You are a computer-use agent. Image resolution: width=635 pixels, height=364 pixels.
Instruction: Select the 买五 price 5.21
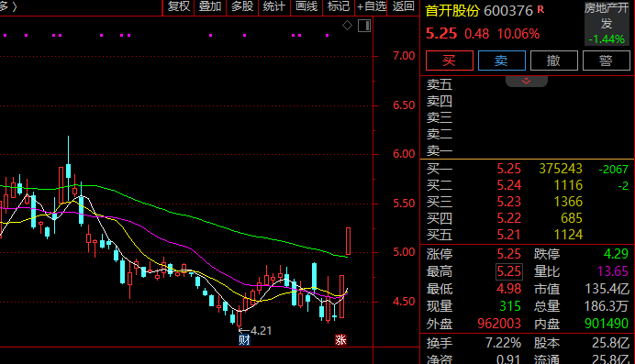click(x=509, y=235)
